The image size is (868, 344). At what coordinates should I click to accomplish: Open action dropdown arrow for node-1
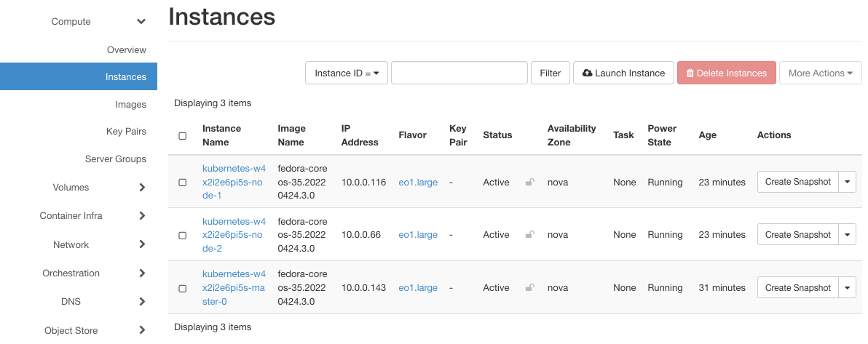click(x=847, y=182)
